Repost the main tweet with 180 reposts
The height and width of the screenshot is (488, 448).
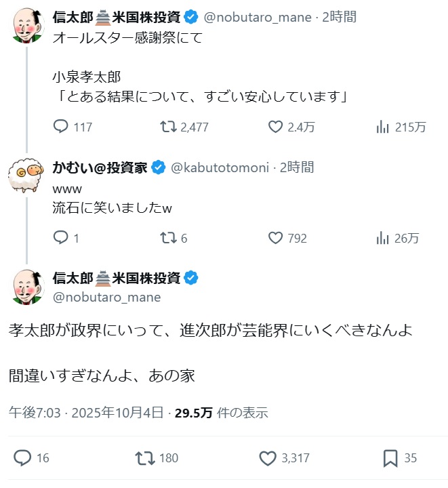[144, 458]
